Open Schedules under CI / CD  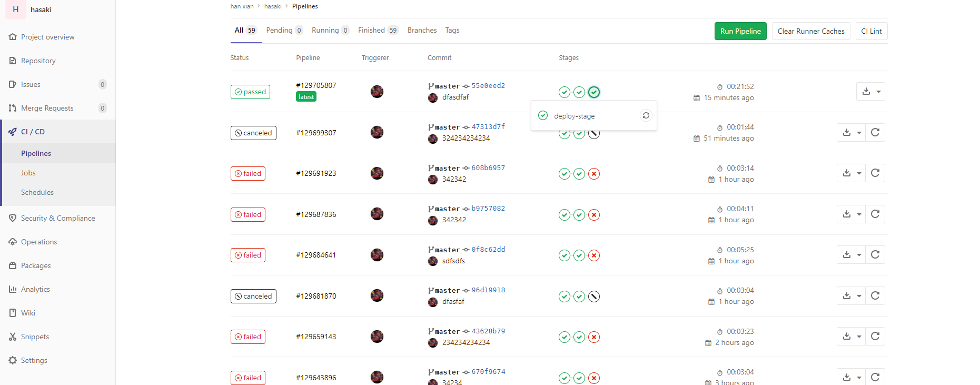point(37,192)
